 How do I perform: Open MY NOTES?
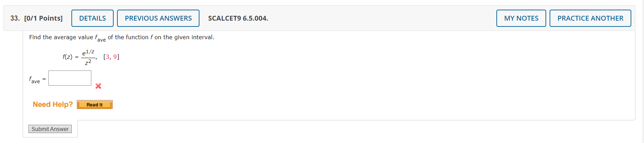521,18
